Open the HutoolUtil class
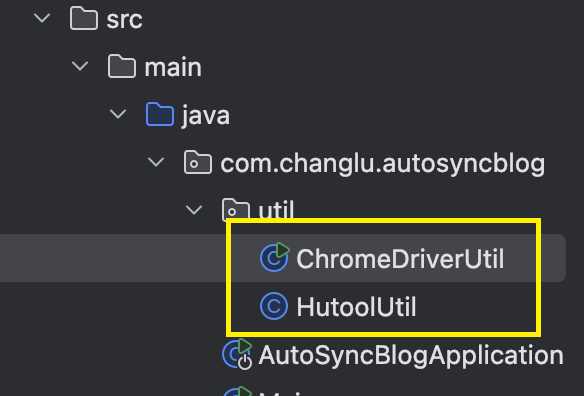This screenshot has height=396, width=584. pos(356,307)
